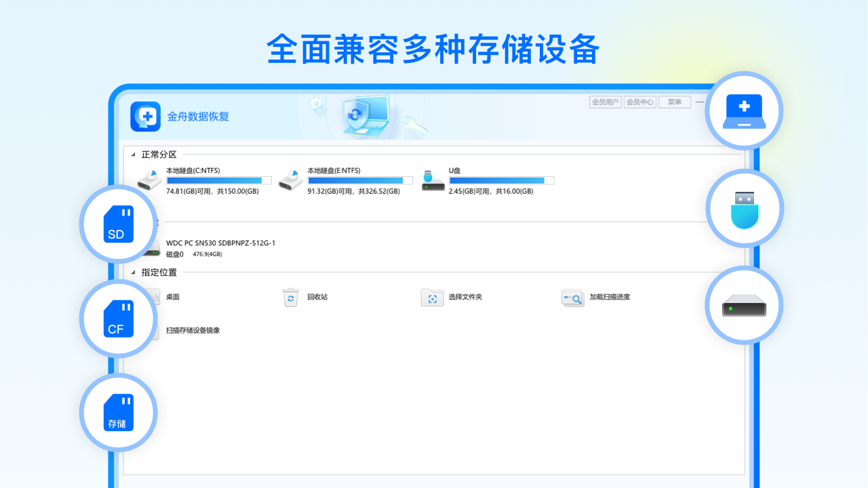Click the SD card badge on the left

point(118,224)
